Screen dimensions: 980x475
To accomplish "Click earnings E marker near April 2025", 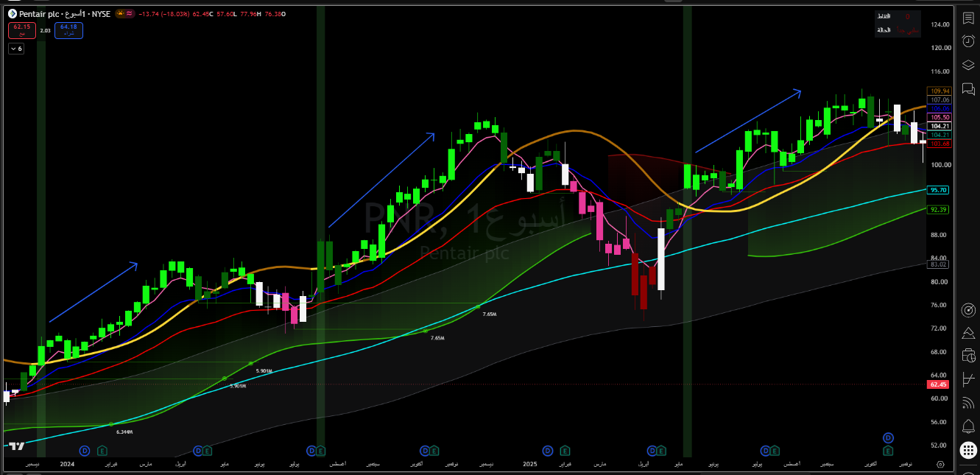I will coord(661,450).
